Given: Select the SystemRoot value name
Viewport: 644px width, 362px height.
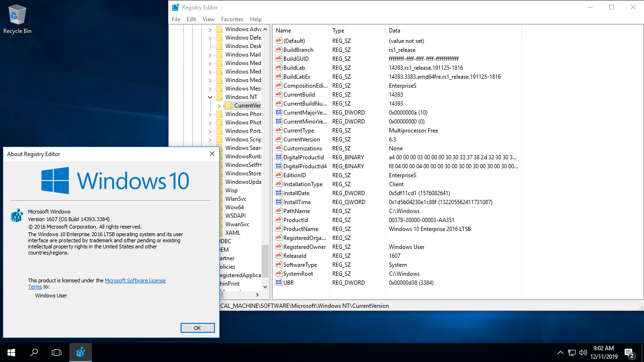Looking at the screenshot, I should [298, 274].
